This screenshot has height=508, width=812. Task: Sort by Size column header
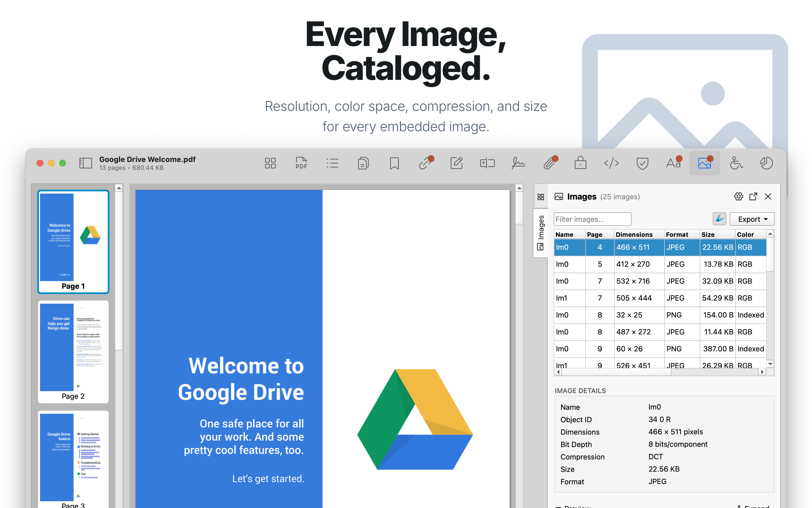(x=717, y=234)
